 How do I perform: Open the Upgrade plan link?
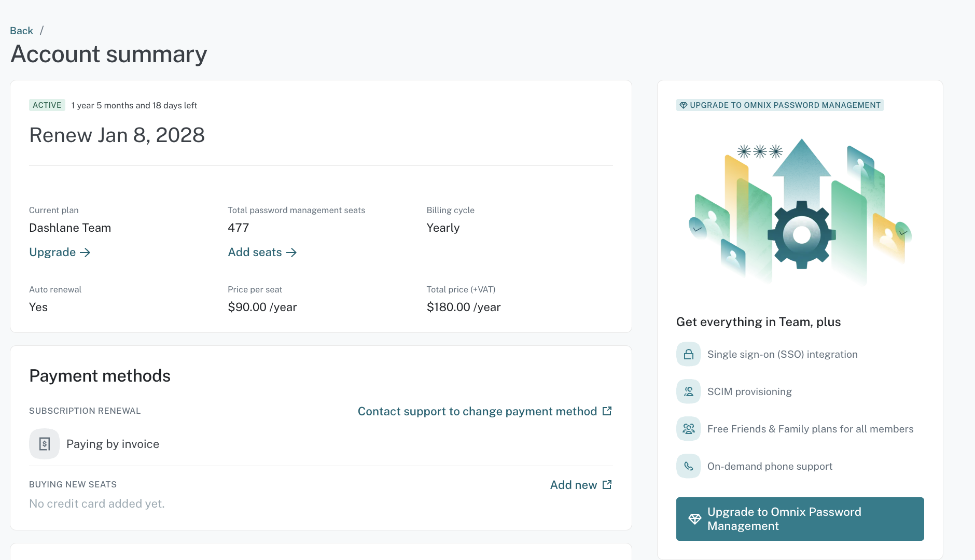pyautogui.click(x=60, y=252)
